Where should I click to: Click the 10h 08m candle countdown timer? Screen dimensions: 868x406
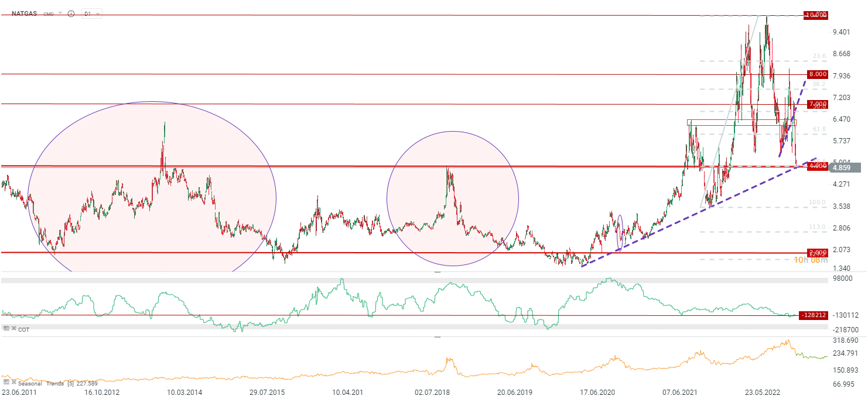(x=811, y=260)
